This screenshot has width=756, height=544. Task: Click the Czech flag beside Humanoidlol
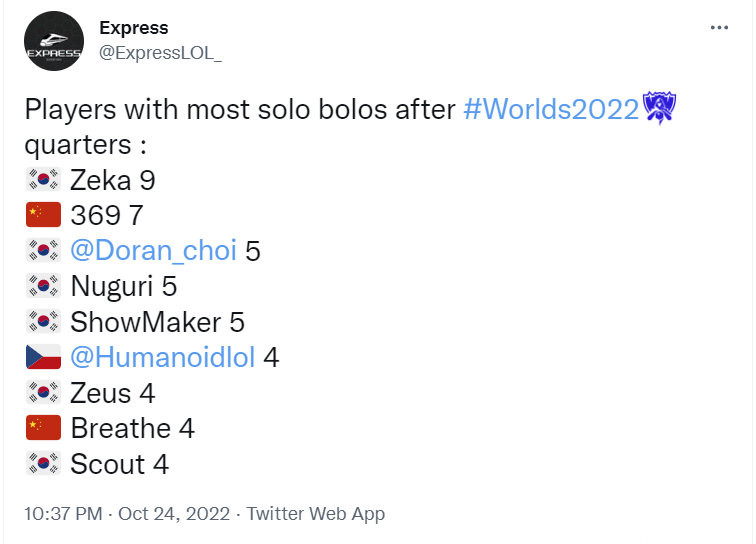44,357
